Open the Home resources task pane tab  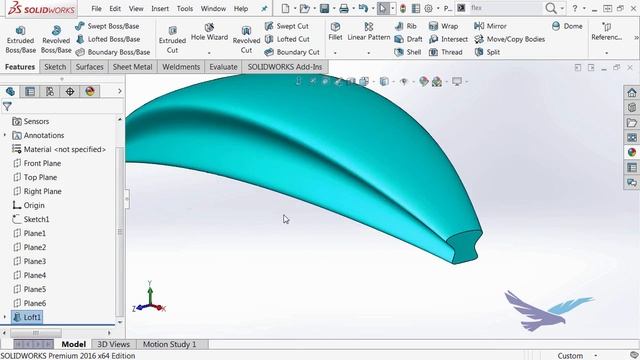(632, 93)
